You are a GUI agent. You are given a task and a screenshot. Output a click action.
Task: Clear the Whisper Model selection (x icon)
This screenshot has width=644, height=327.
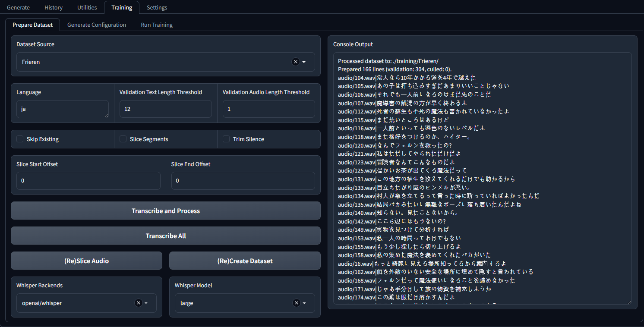click(297, 303)
